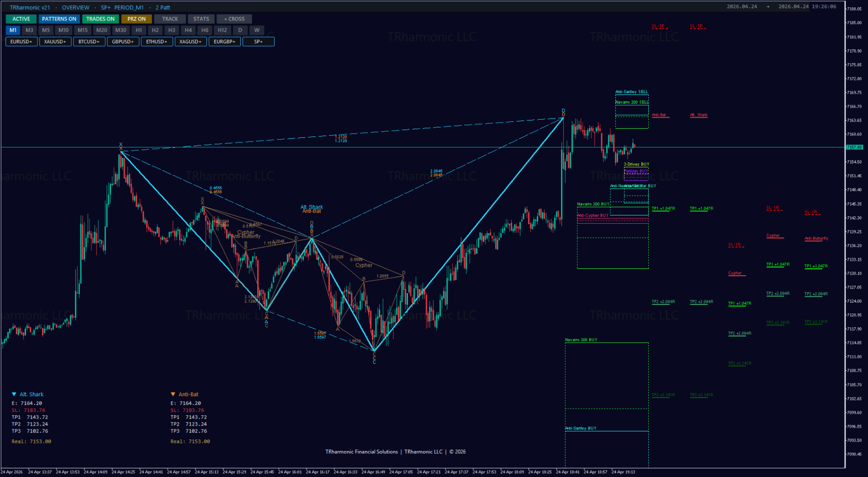Image resolution: width=868 pixels, height=477 pixels.
Task: Enable the + CROSS option
Action: tap(234, 19)
